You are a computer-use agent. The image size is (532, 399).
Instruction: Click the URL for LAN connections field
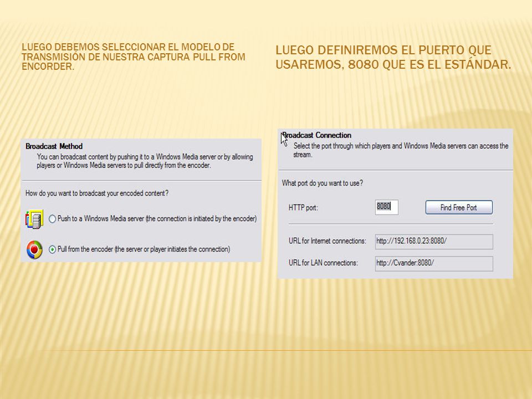click(434, 264)
